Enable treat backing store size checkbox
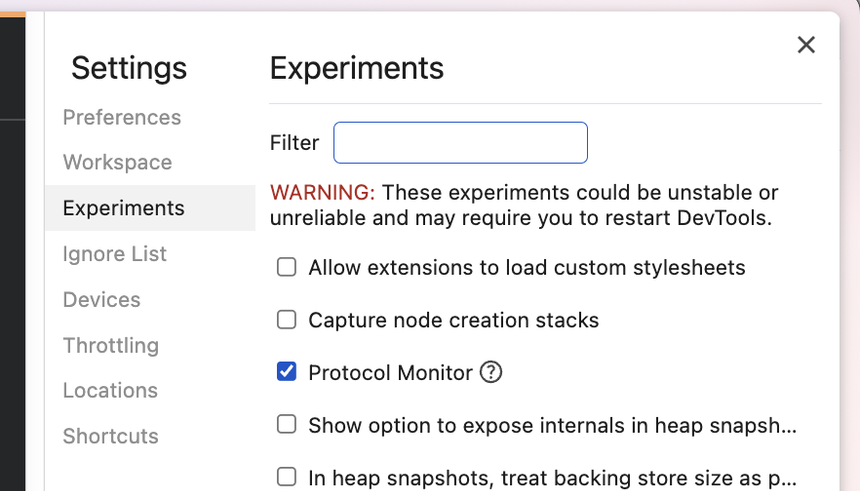This screenshot has height=491, width=860. coord(287,477)
